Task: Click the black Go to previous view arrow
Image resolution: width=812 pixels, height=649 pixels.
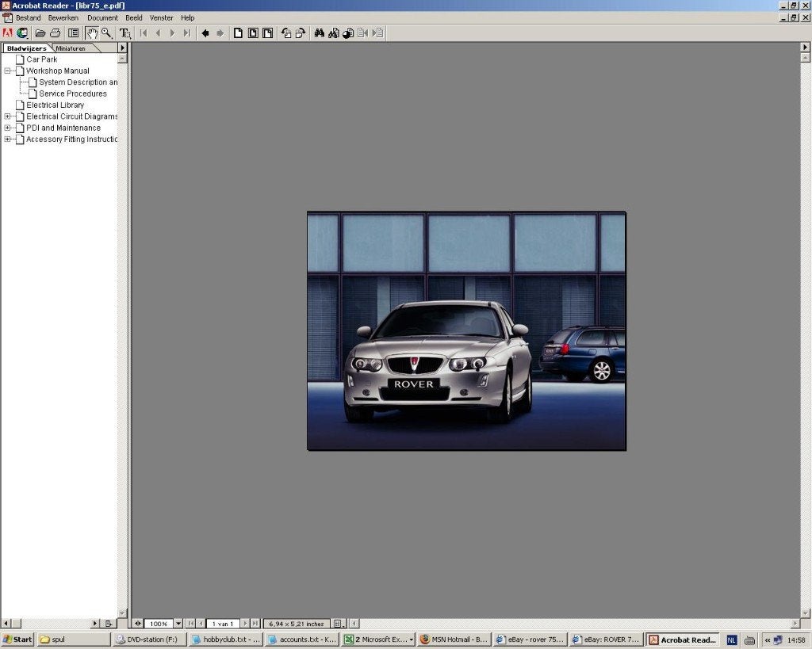Action: click(205, 33)
